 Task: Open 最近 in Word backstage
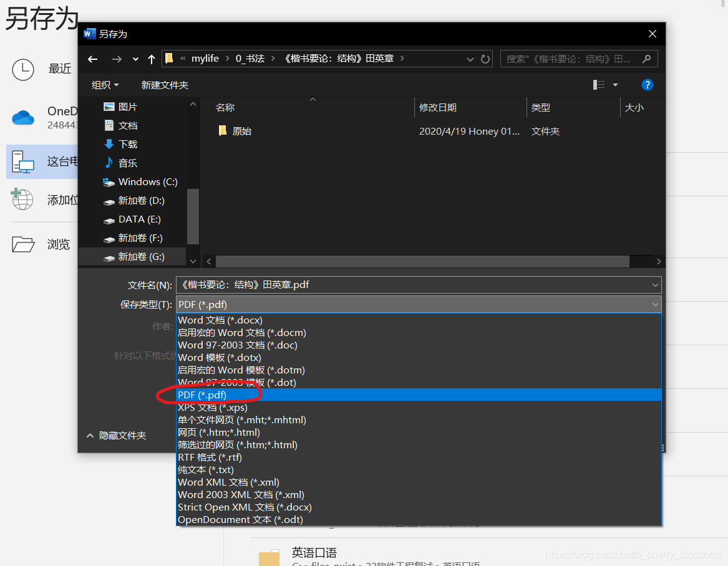pos(42,69)
